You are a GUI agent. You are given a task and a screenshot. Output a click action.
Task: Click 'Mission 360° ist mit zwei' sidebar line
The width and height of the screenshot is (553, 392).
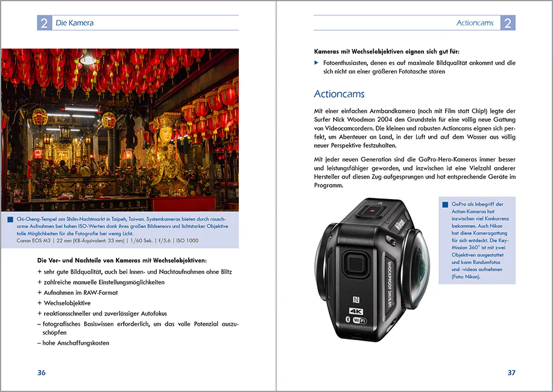[x=479, y=248]
